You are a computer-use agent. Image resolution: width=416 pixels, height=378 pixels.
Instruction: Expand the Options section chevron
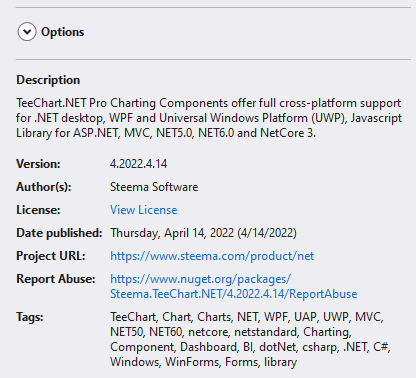pyautogui.click(x=27, y=32)
